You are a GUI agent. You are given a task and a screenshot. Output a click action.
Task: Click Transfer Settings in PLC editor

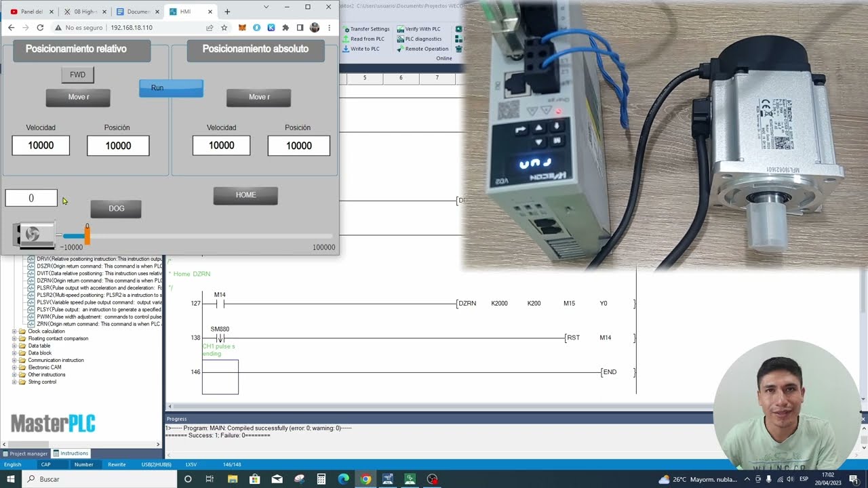click(x=366, y=29)
